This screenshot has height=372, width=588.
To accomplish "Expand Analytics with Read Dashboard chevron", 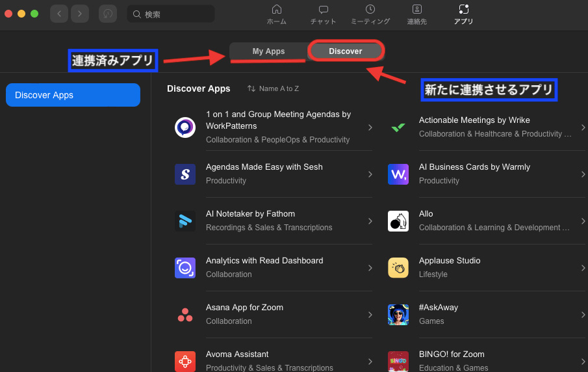I will (x=370, y=268).
